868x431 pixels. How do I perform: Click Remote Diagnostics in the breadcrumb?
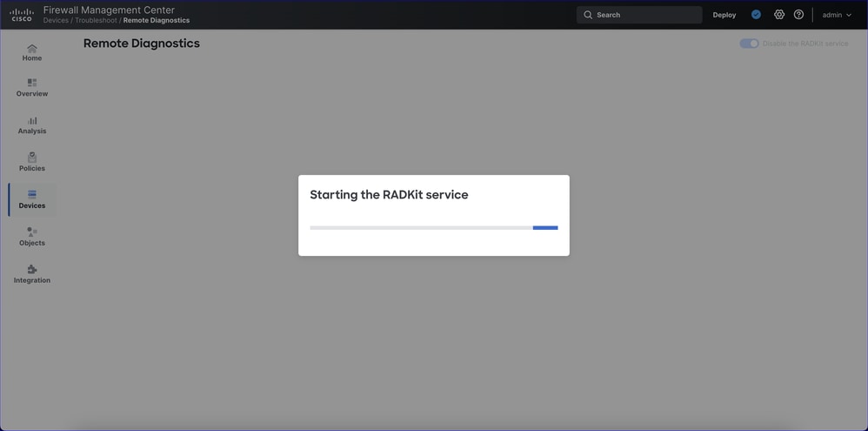[x=156, y=21]
